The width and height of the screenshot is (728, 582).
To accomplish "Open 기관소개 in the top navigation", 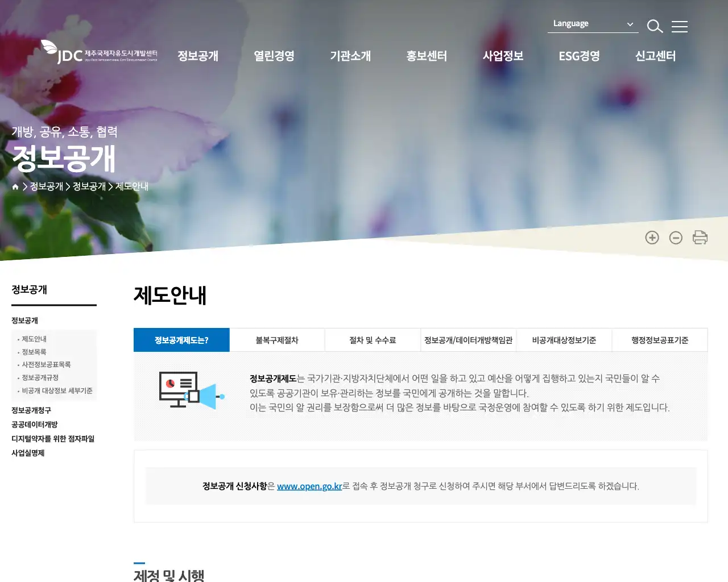I will (x=350, y=56).
